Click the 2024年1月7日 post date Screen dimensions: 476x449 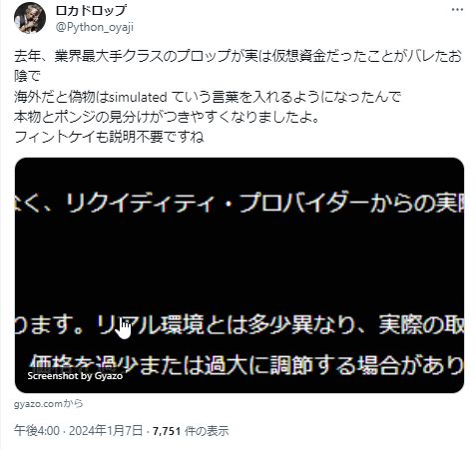pyautogui.click(x=106, y=431)
